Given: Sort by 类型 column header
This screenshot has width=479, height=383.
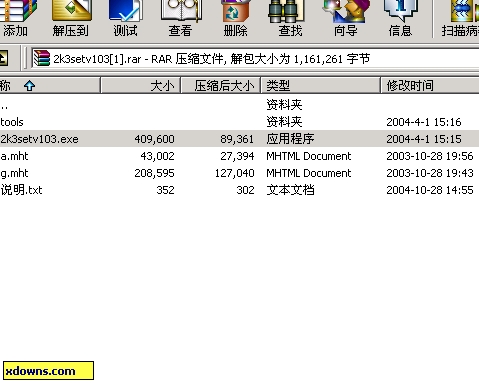Looking at the screenshot, I should tap(321, 86).
